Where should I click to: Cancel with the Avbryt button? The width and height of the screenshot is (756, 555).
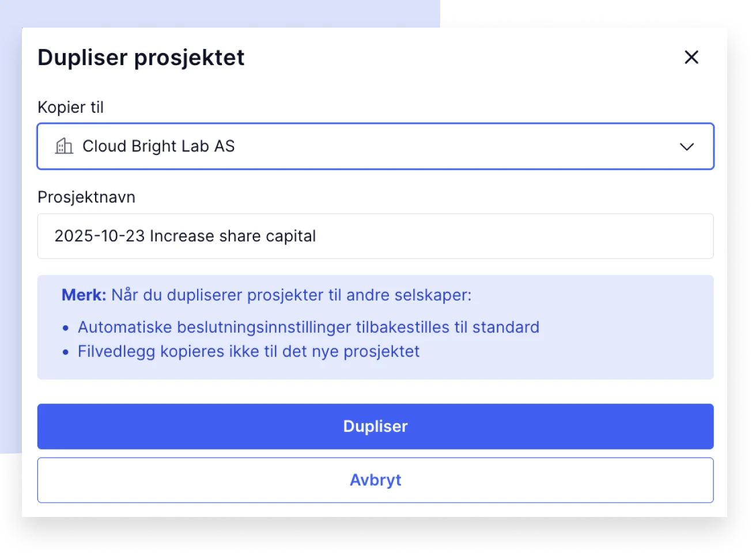375,480
